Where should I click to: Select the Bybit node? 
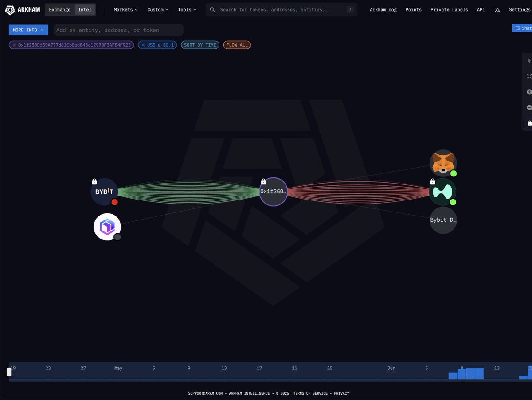pyautogui.click(x=105, y=192)
